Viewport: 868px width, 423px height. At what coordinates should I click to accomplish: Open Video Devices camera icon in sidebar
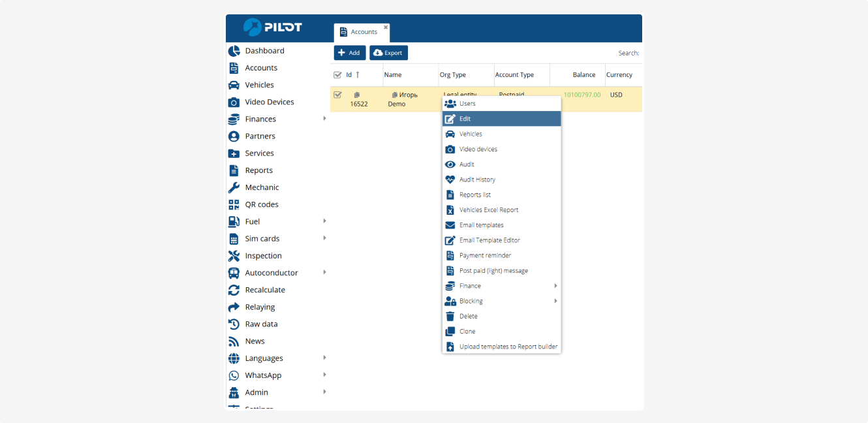[234, 102]
